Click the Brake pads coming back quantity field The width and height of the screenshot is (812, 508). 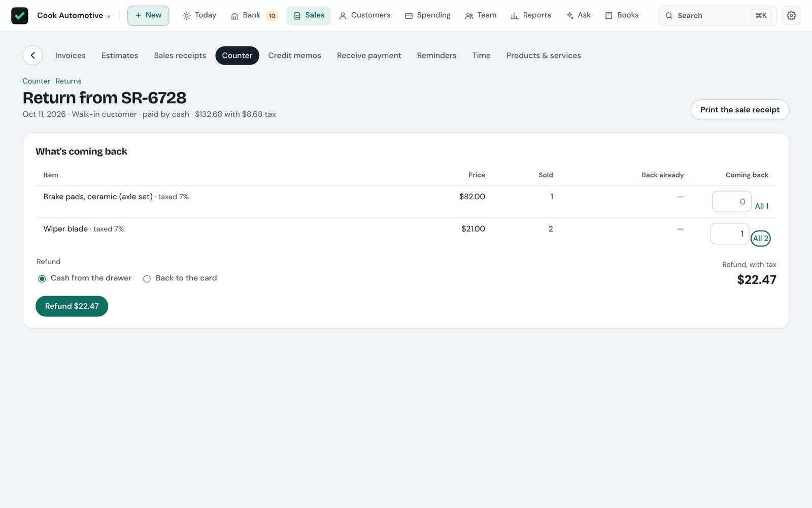pyautogui.click(x=732, y=202)
